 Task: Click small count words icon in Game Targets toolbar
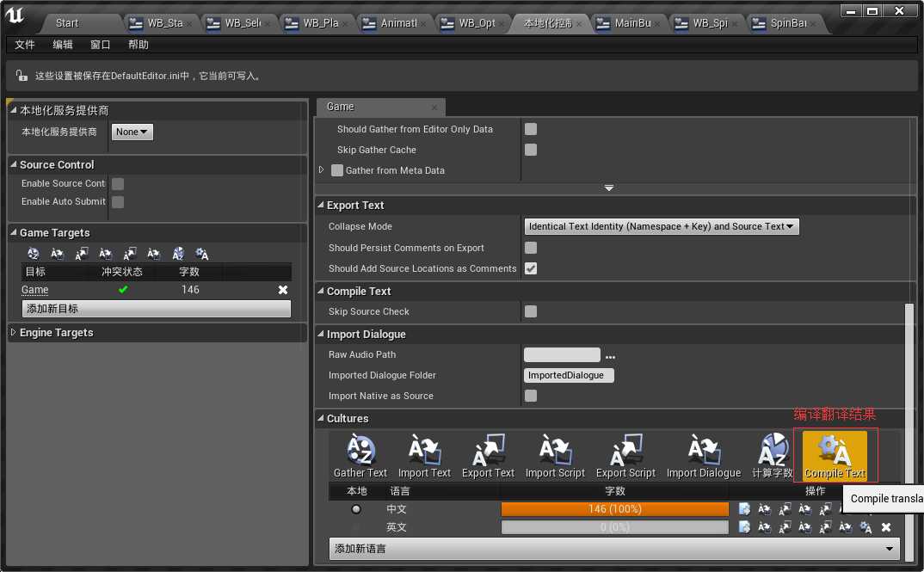(x=178, y=254)
